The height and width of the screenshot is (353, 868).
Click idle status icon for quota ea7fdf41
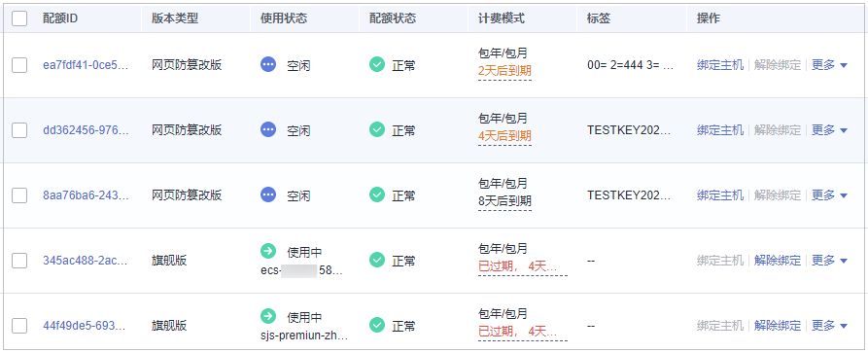tap(268, 65)
